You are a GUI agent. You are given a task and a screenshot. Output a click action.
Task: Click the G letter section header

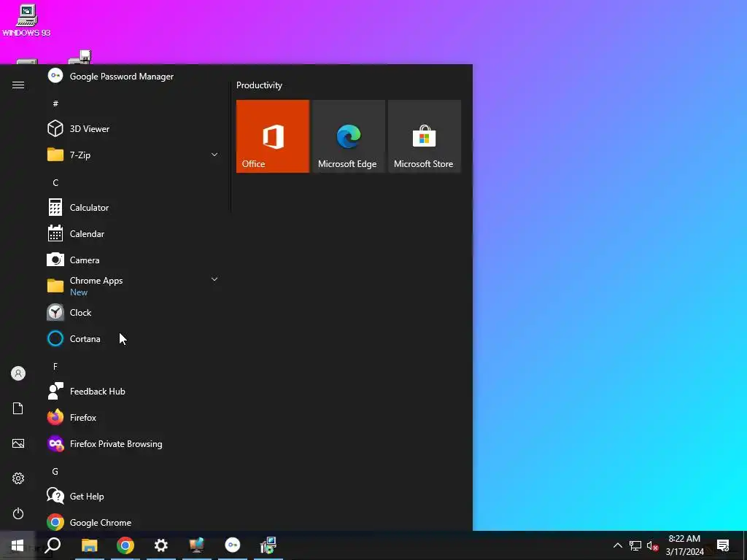55,472
